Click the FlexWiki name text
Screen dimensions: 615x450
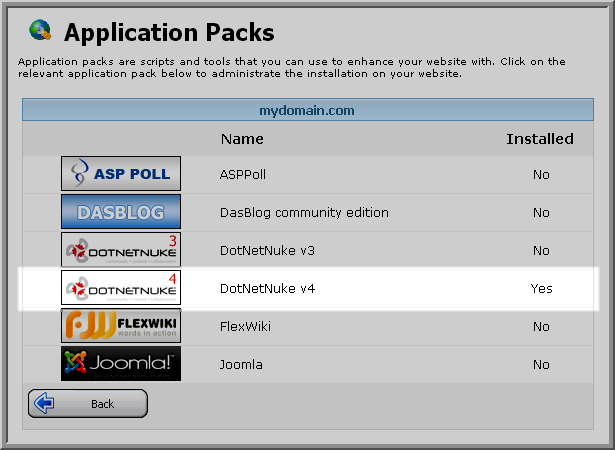[x=246, y=327]
